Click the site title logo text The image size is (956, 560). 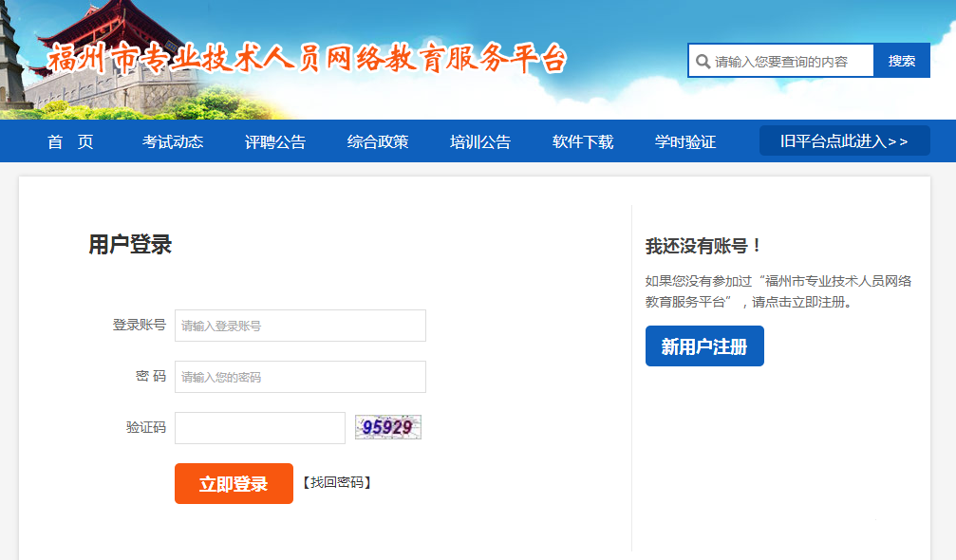(308, 60)
